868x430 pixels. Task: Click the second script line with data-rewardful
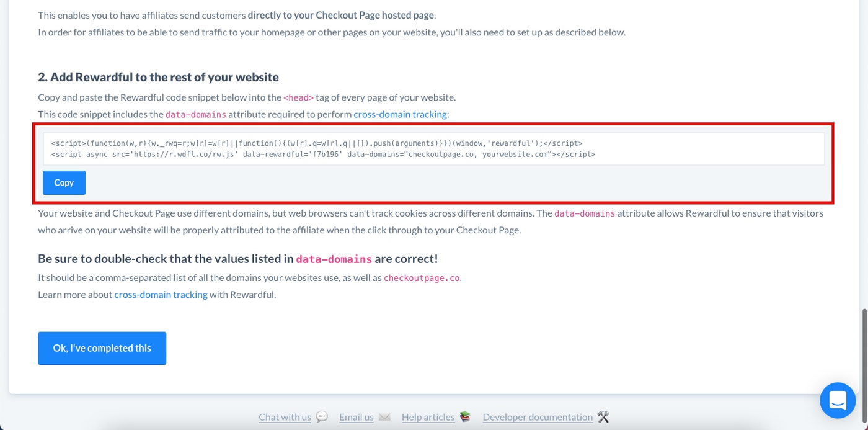[x=323, y=155]
